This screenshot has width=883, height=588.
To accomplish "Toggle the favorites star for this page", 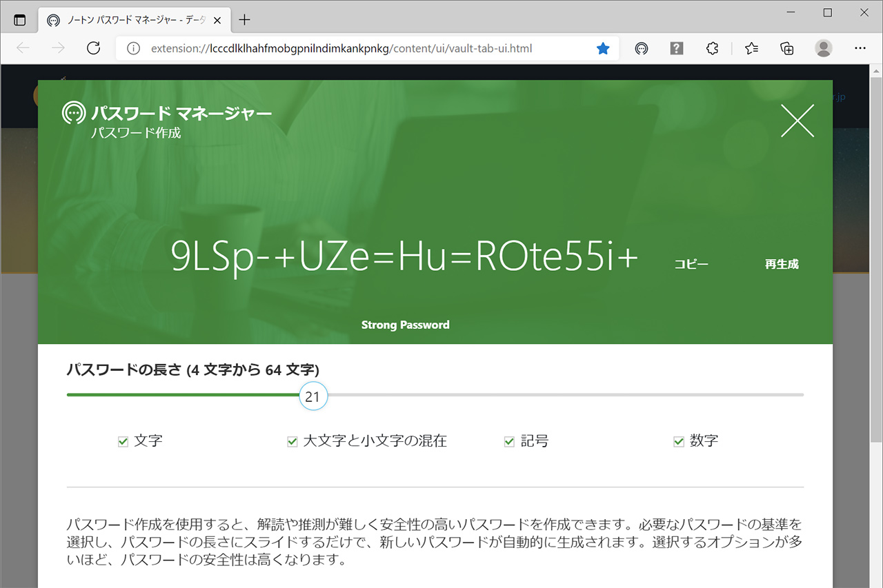I will coord(603,48).
